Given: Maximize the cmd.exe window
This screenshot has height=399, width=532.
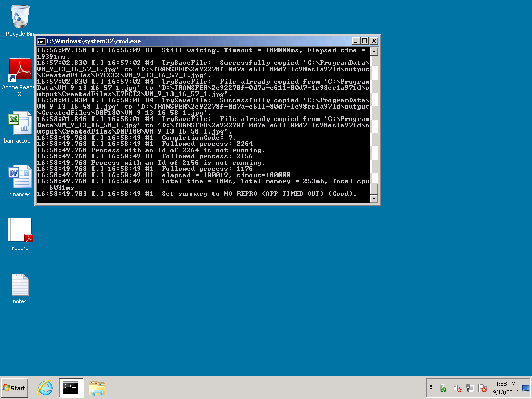Looking at the screenshot, I should [365, 41].
